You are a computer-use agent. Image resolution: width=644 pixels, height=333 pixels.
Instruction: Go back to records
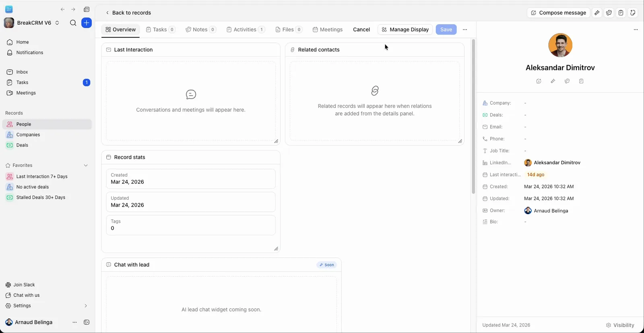(x=128, y=13)
